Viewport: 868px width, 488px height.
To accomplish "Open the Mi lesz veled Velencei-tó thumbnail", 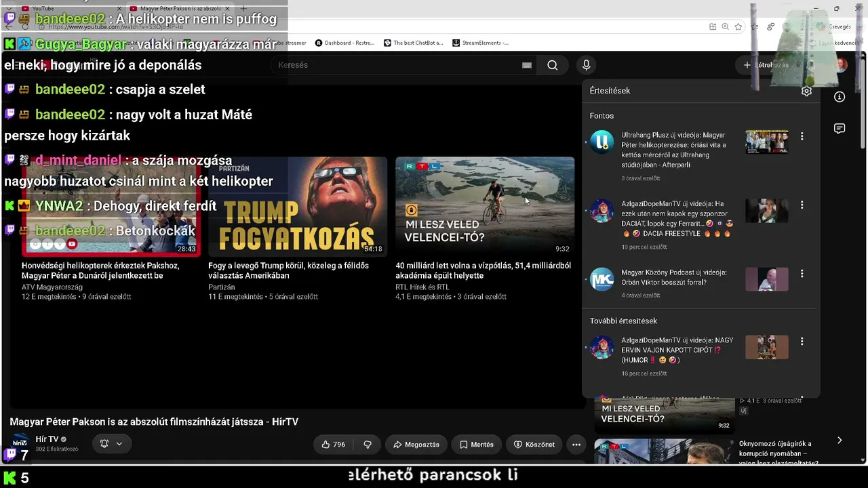I will pyautogui.click(x=485, y=206).
